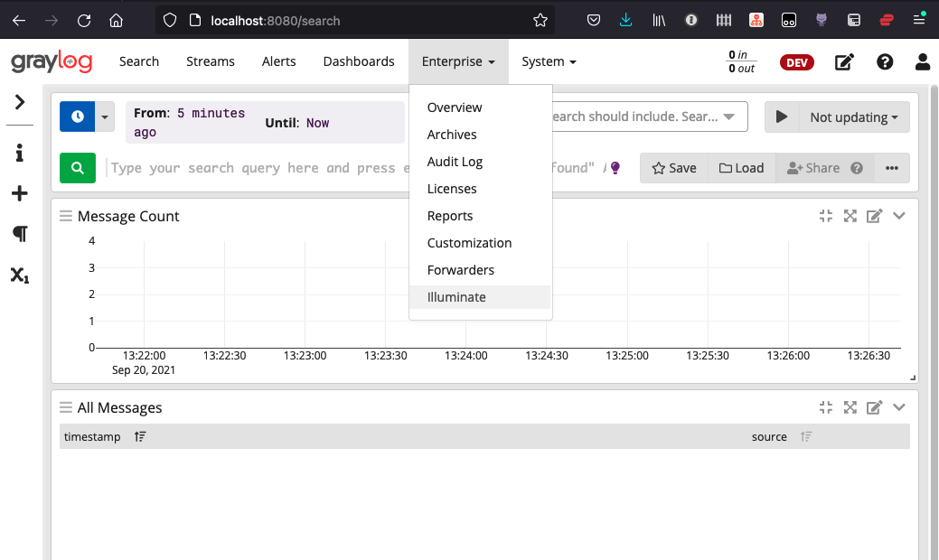Toggle timestamp column sort order
The image size is (939, 560).
point(140,437)
